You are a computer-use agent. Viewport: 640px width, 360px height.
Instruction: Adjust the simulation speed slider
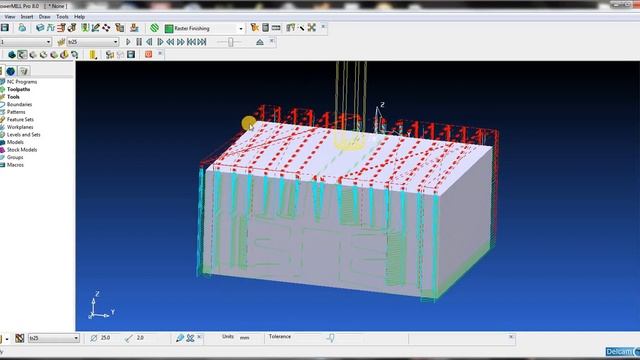tap(231, 42)
